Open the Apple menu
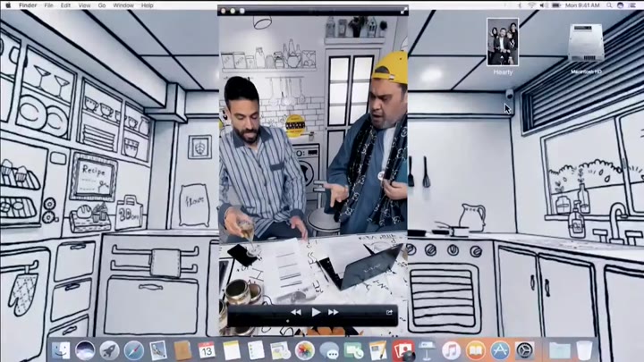Viewport: 644px width, 362px height. tap(8, 5)
